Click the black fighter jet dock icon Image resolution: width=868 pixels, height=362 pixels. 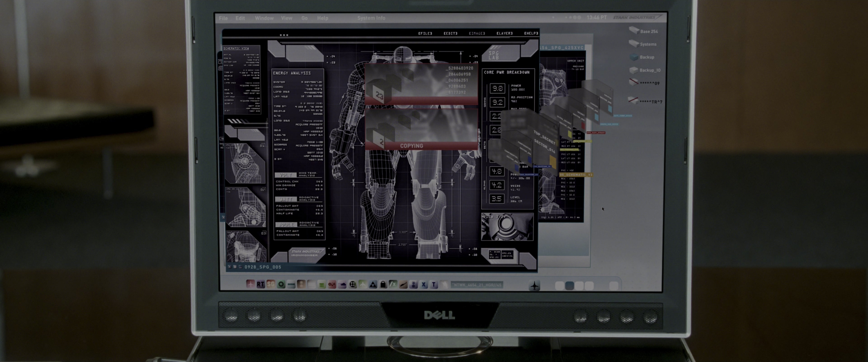[x=534, y=286]
